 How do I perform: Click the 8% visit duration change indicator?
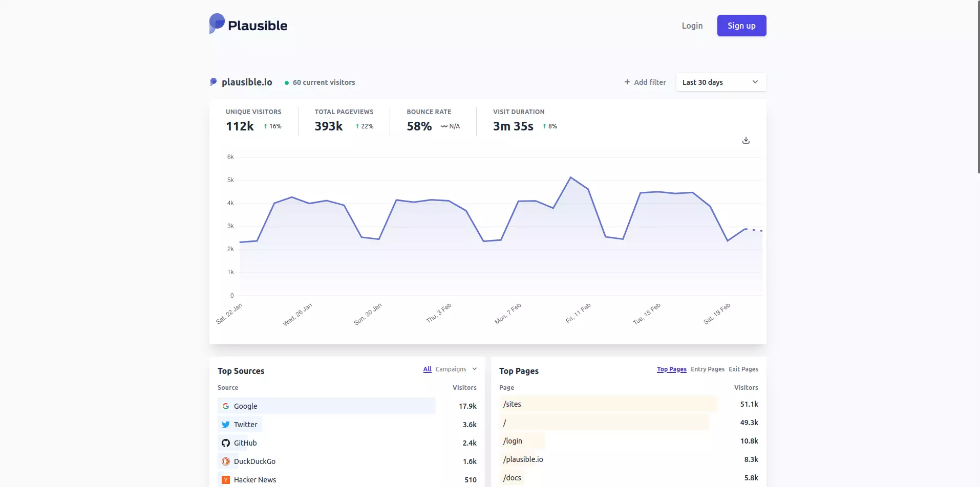tap(550, 126)
